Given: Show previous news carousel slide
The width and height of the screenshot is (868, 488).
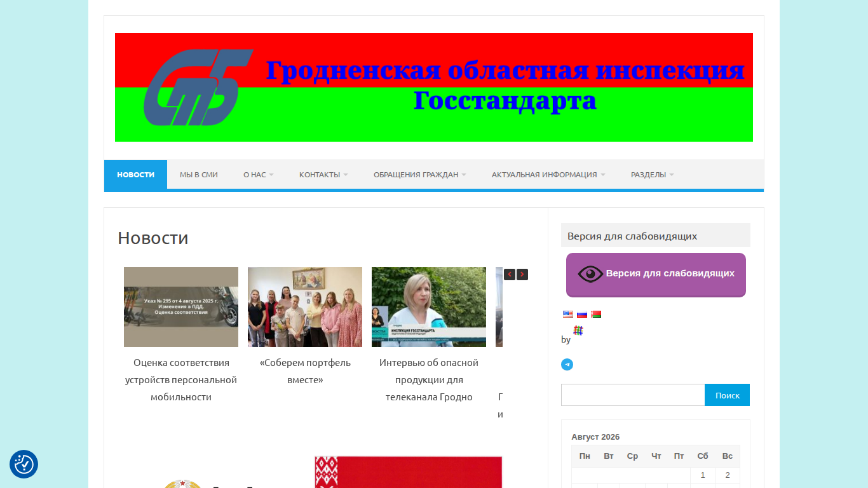Looking at the screenshot, I should [510, 274].
